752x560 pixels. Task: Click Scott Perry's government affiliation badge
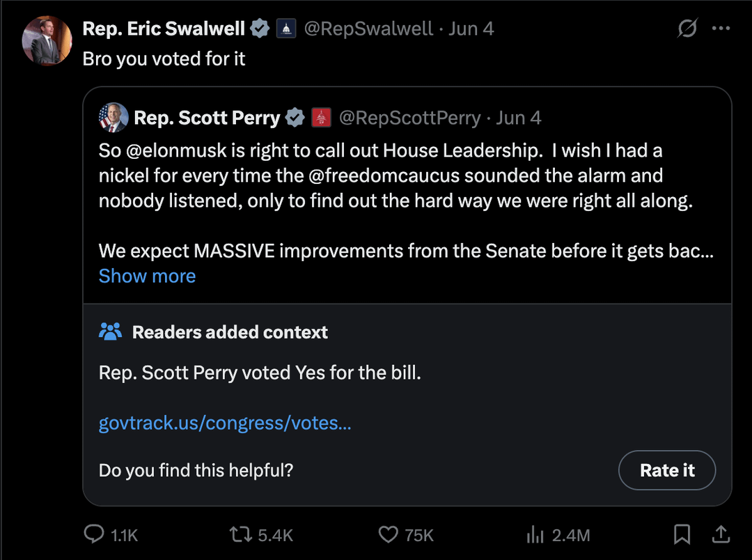coord(321,118)
